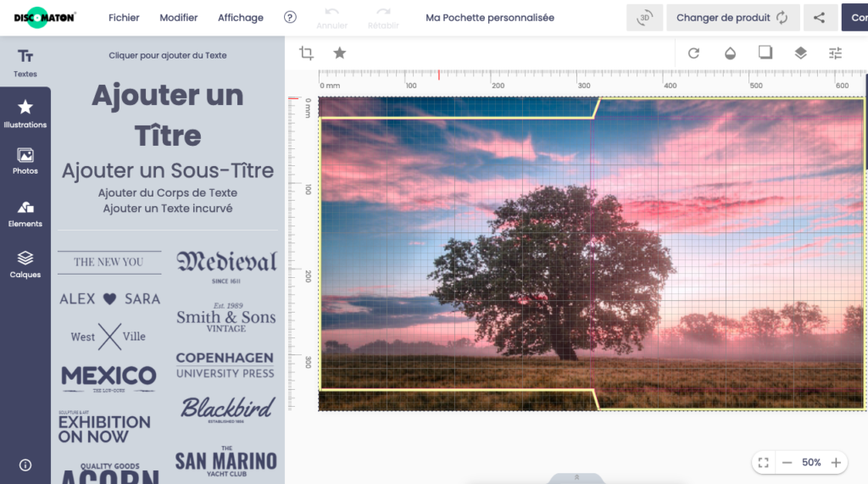Click the Rétablir redo button
The width and height of the screenshot is (868, 484).
point(383,19)
